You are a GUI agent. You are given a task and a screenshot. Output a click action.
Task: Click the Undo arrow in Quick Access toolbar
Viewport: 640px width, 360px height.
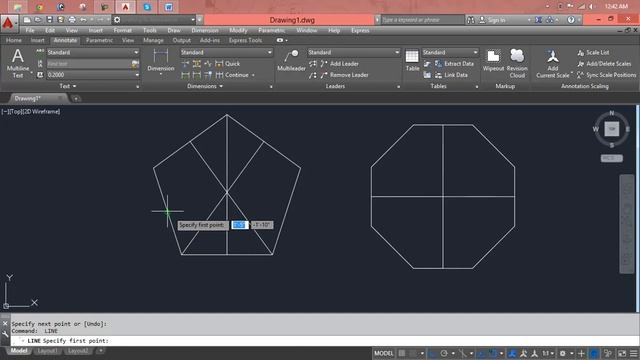[x=83, y=20]
